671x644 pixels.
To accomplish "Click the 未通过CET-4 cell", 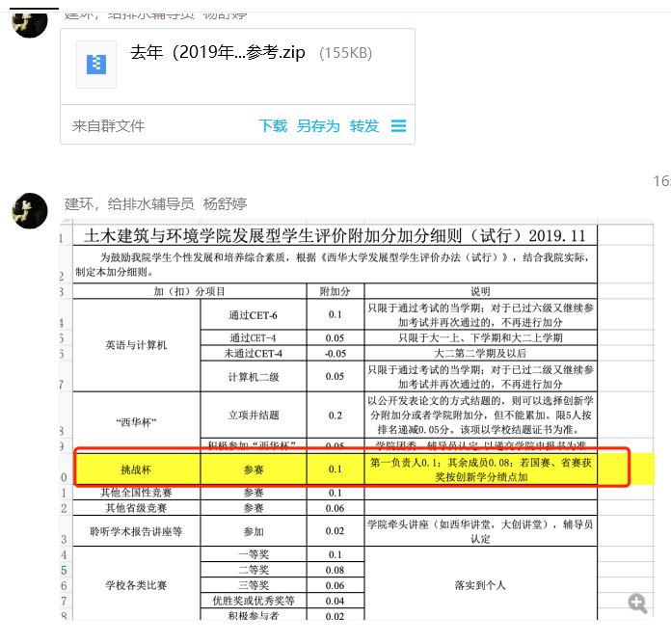I will tap(254, 353).
